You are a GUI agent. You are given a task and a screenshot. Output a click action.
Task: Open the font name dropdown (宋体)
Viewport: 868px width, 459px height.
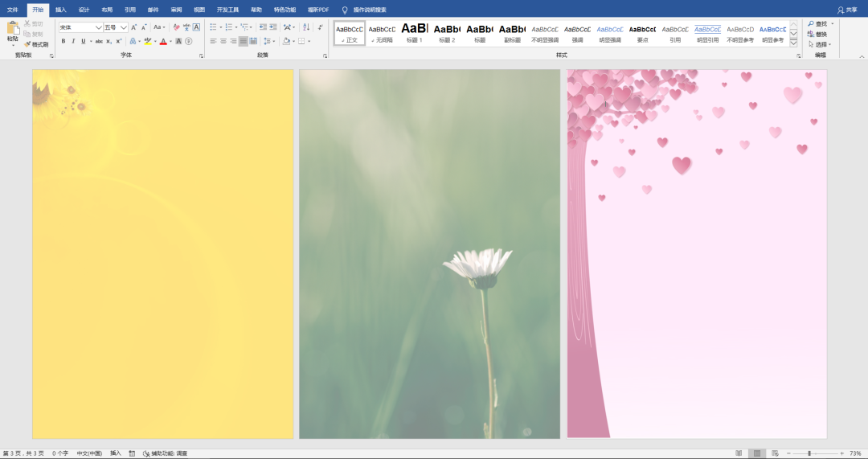[x=80, y=27]
